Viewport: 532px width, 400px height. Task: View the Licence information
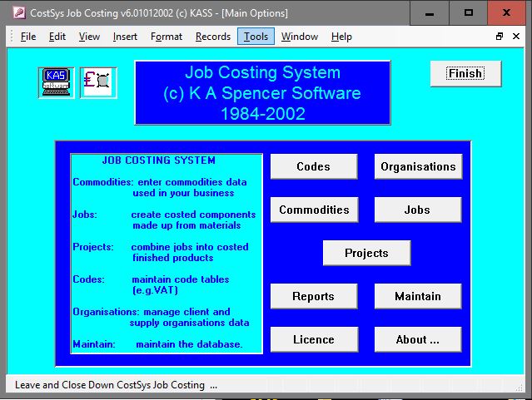[x=314, y=339]
